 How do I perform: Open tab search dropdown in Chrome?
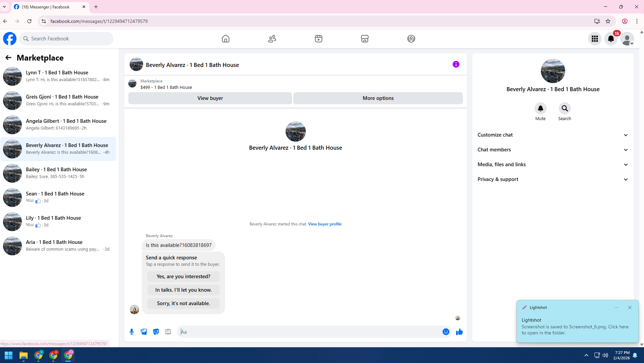[4, 7]
